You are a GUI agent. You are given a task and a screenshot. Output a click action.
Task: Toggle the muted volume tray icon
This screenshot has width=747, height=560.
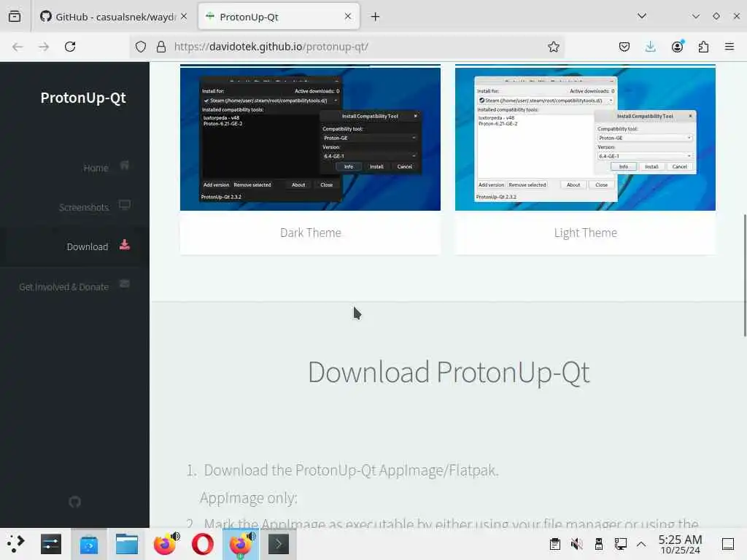pos(577,544)
